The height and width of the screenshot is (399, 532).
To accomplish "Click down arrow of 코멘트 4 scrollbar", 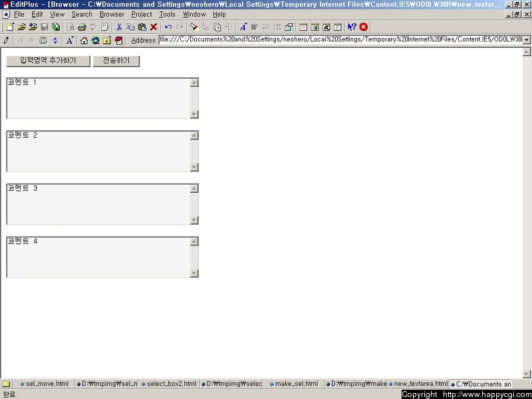I will click(x=194, y=273).
